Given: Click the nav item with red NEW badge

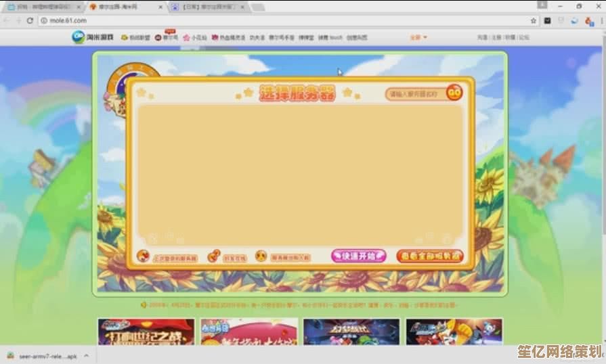Looking at the screenshot, I should [x=167, y=37].
